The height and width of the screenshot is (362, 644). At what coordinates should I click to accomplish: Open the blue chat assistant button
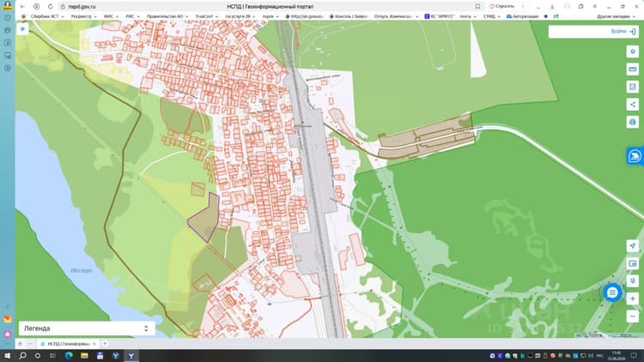(x=612, y=293)
